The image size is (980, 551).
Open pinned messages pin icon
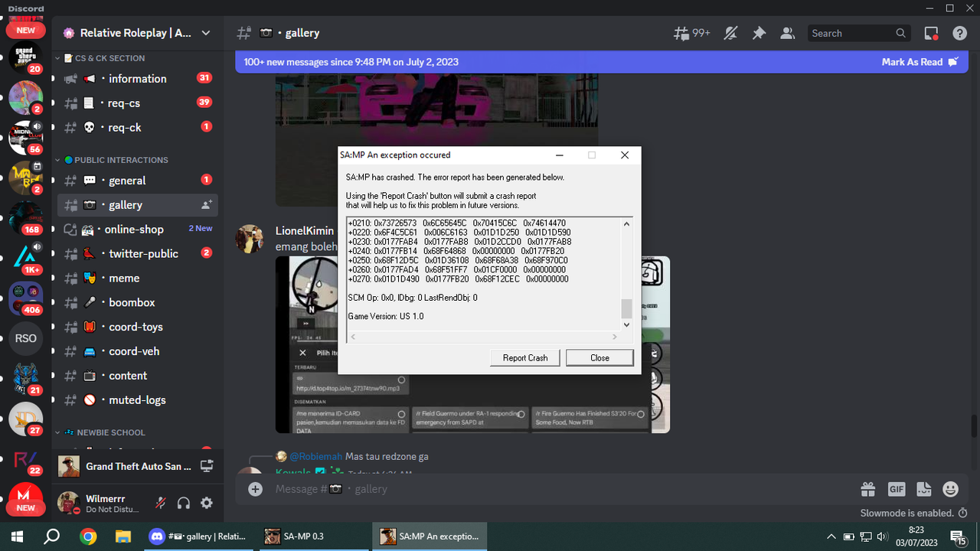point(759,33)
